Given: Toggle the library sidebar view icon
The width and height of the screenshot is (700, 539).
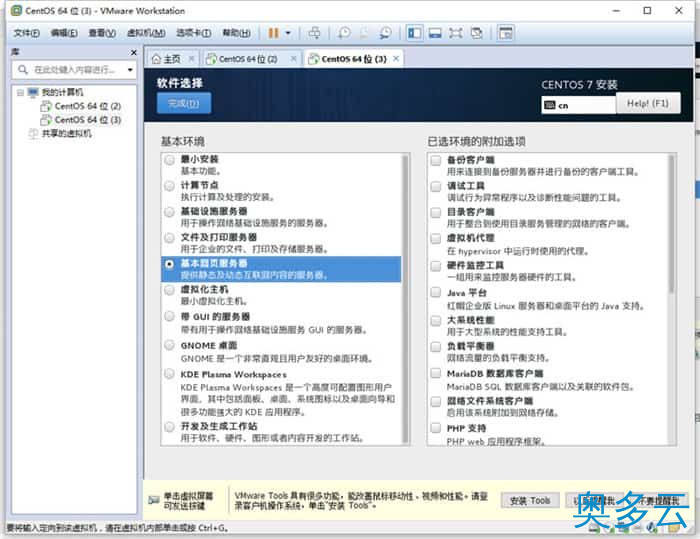Looking at the screenshot, I should point(414,33).
